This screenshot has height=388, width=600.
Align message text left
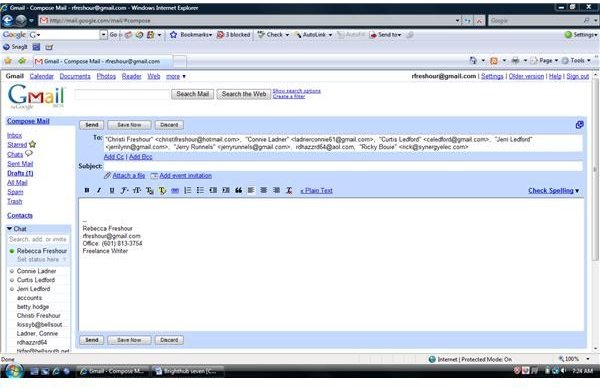pos(251,190)
